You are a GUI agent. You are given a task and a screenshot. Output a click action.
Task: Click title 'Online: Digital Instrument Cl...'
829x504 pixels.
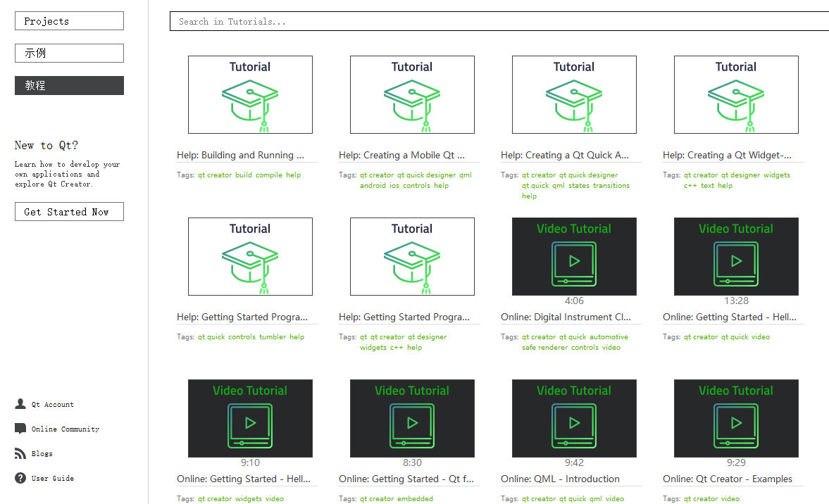pos(566,317)
